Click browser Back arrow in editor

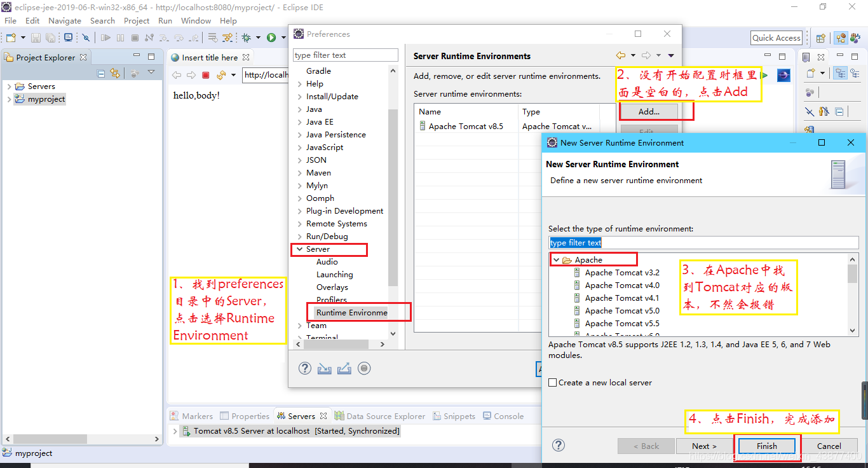tap(177, 75)
